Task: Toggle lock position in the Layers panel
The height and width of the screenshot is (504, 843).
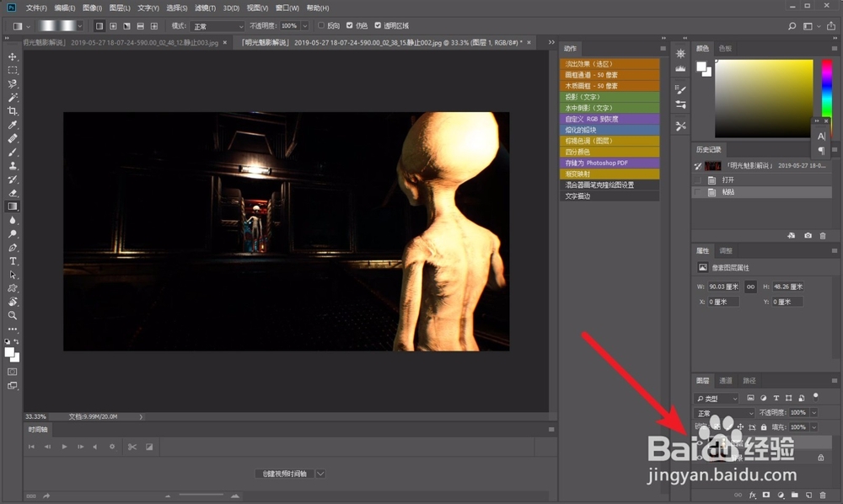Action: [740, 427]
